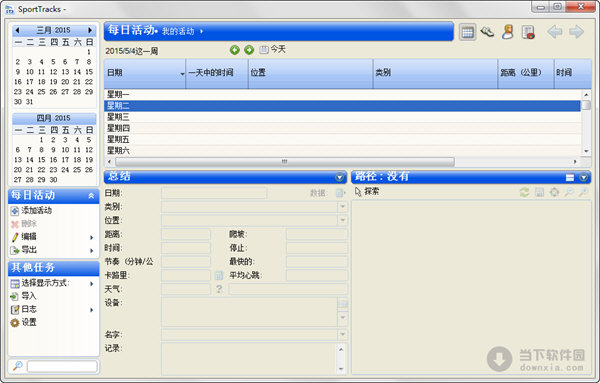Screen dimensions: 600x383
Task: Collapse the 每日活动 sidebar section
Action: click(x=91, y=196)
